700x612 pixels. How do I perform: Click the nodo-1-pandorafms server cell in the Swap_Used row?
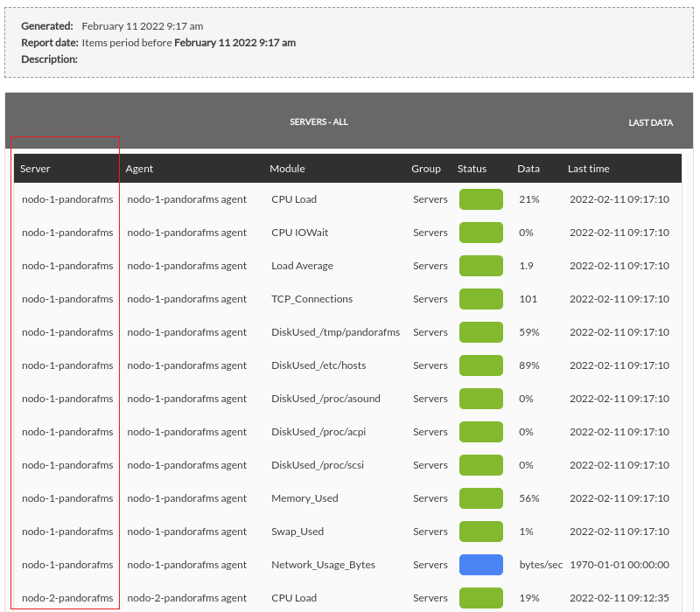[x=67, y=532]
